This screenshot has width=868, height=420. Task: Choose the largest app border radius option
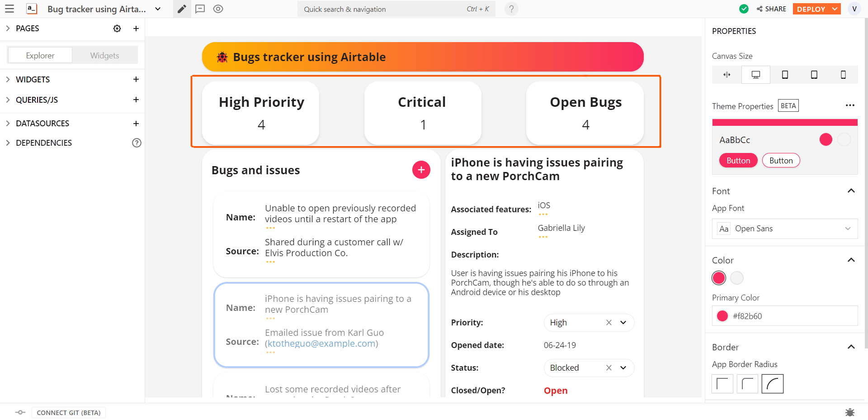(x=772, y=384)
